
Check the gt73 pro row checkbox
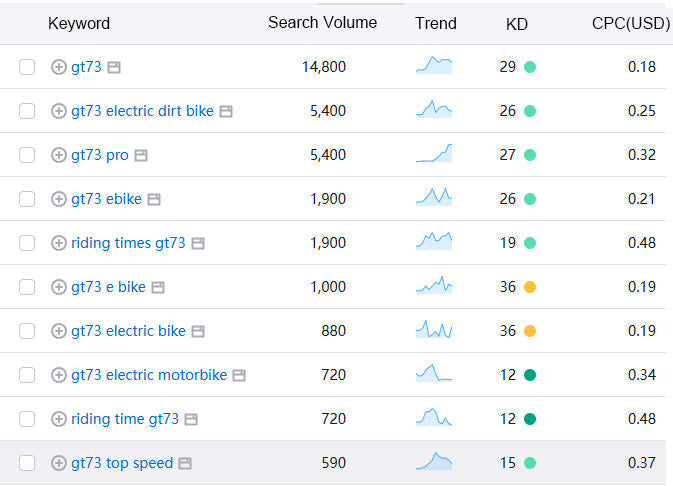tap(27, 155)
